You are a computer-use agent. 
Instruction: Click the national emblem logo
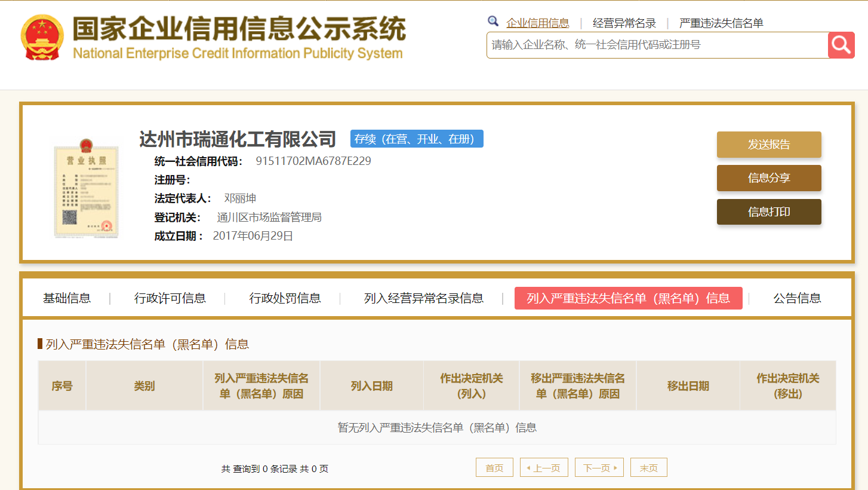pos(42,38)
